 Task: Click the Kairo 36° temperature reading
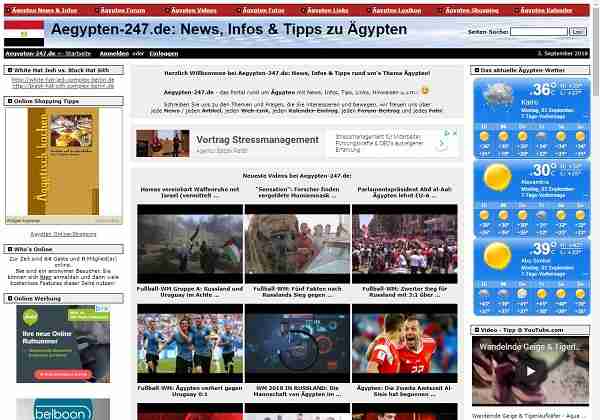tap(543, 90)
